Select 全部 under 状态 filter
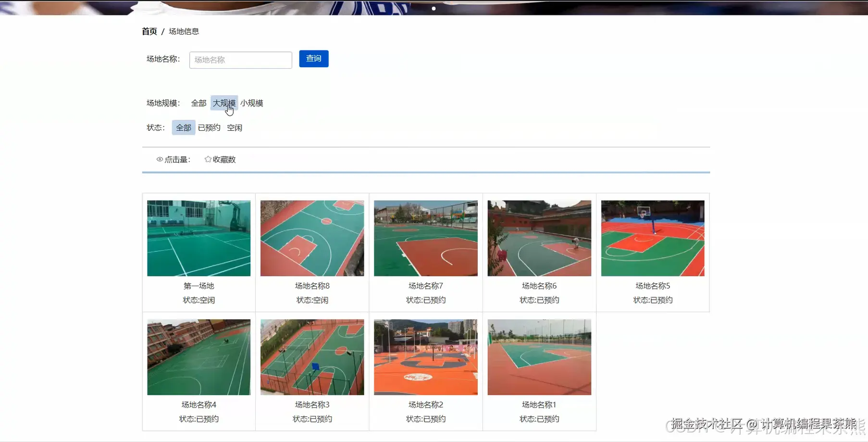868x442 pixels. click(x=183, y=127)
